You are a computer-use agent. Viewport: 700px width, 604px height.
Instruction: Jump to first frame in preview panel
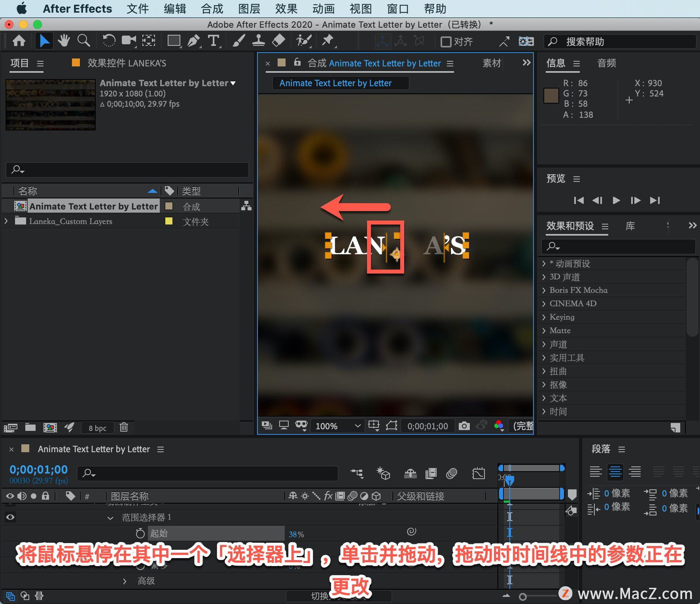[x=579, y=200]
